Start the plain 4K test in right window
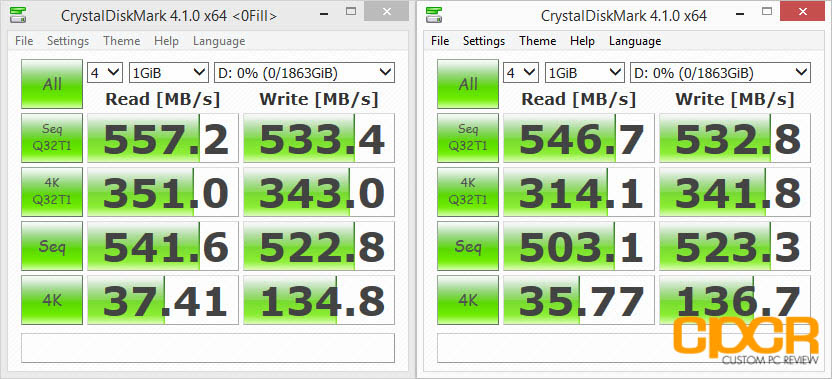This screenshot has height=379, width=832. pos(468,300)
